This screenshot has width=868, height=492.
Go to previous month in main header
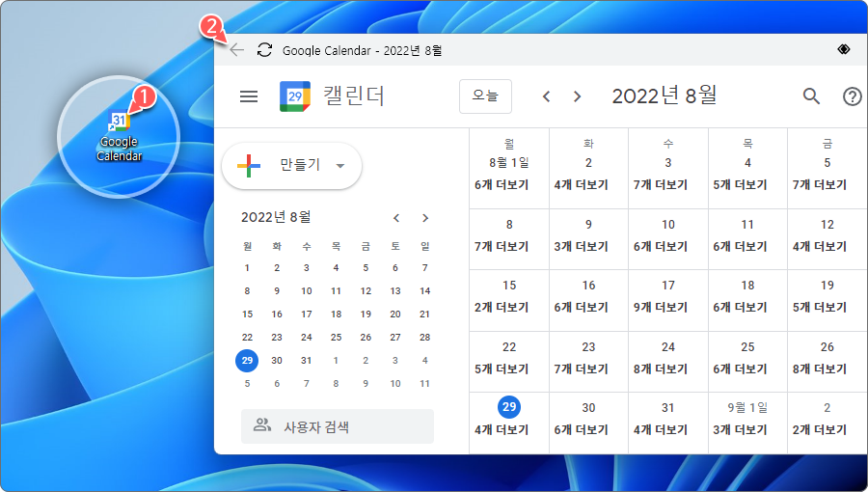pyautogui.click(x=547, y=96)
